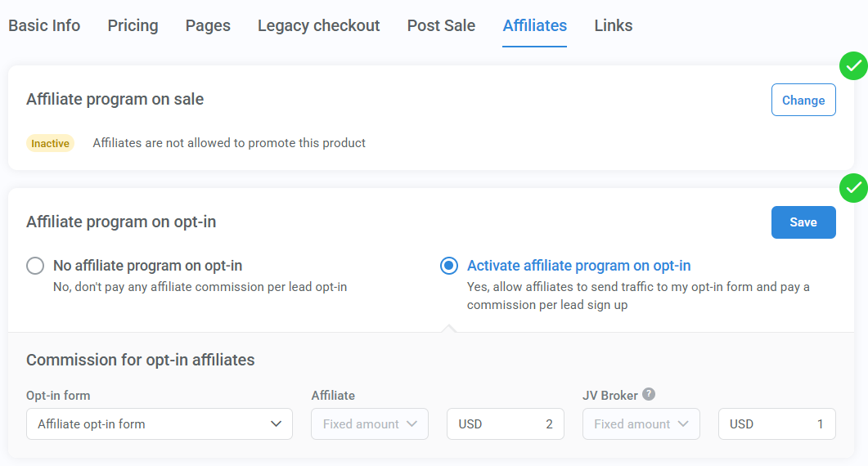This screenshot has width=868, height=466.
Task: Open the Links tab
Action: 613,25
